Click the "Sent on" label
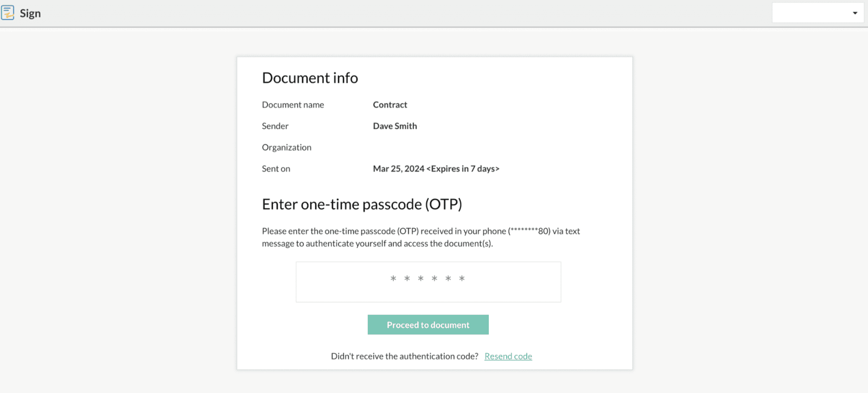Viewport: 868px width, 393px height. click(276, 169)
